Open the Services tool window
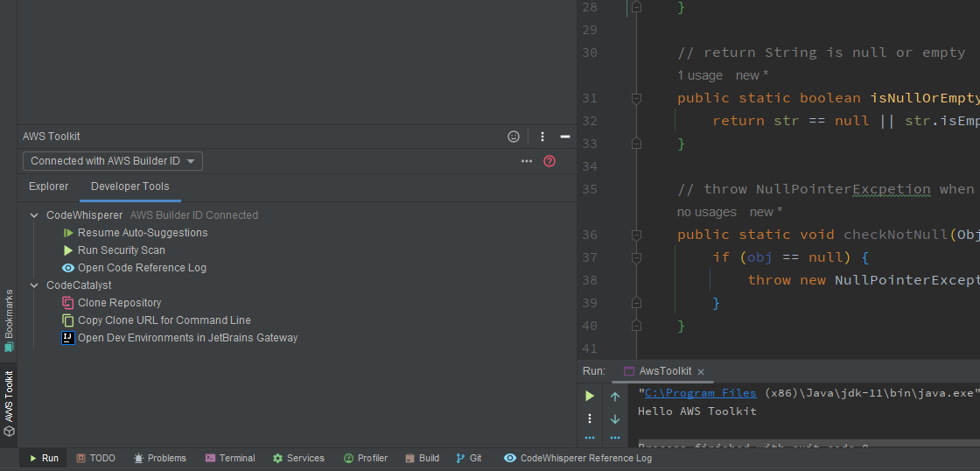The image size is (980, 471). pos(298,459)
